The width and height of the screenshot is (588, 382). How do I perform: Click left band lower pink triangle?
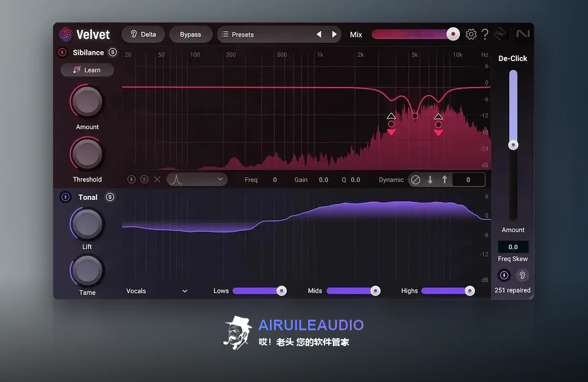[391, 132]
